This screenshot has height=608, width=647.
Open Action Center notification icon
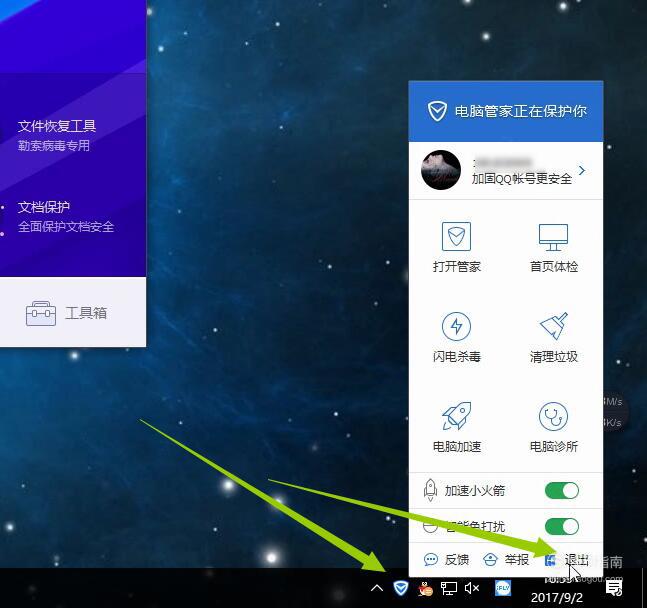pos(614,588)
